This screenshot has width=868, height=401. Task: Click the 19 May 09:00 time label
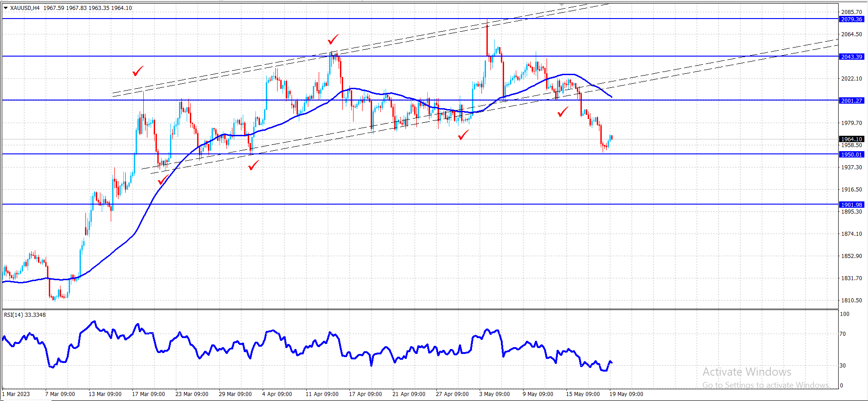click(626, 394)
